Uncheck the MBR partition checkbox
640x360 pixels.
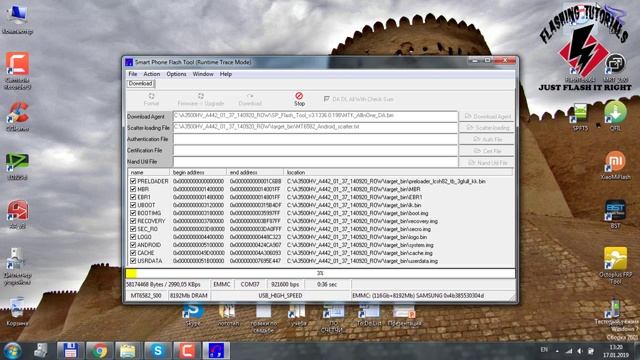(133, 189)
